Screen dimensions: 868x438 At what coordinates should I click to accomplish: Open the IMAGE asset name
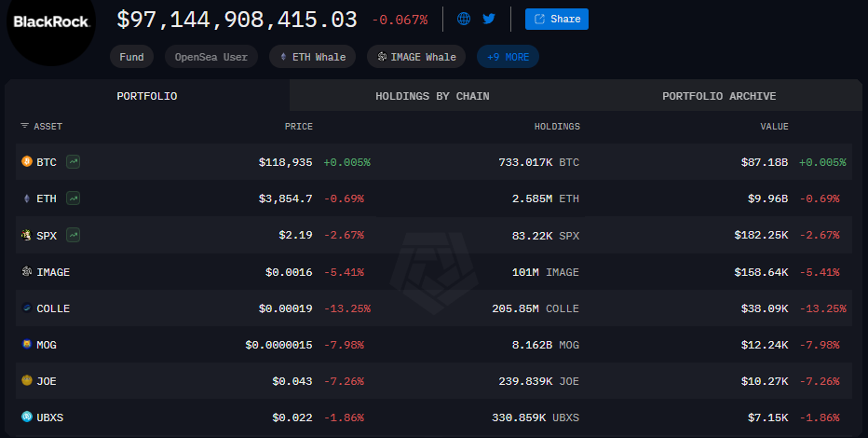click(53, 272)
